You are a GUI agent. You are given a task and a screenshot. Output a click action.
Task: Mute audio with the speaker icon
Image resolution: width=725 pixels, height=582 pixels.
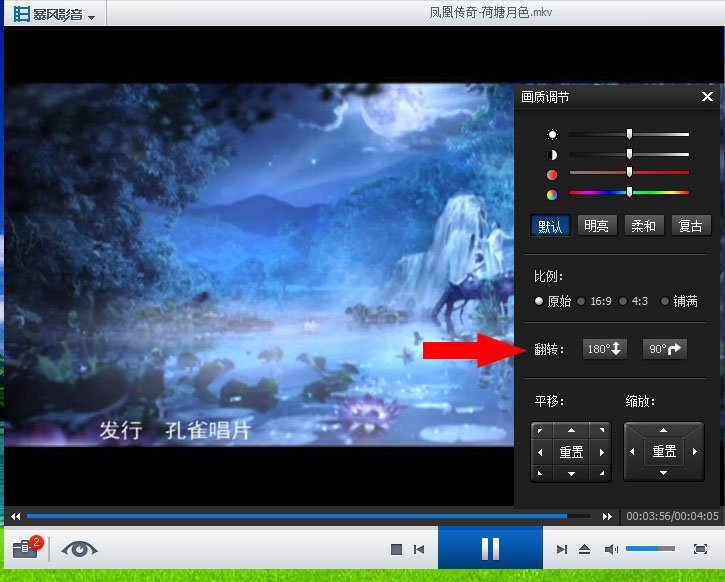611,549
